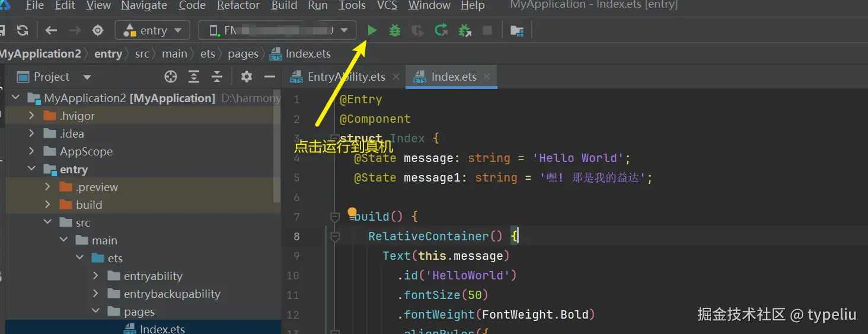This screenshot has width=868, height=334.
Task: Open the Tools menu
Action: click(352, 5)
